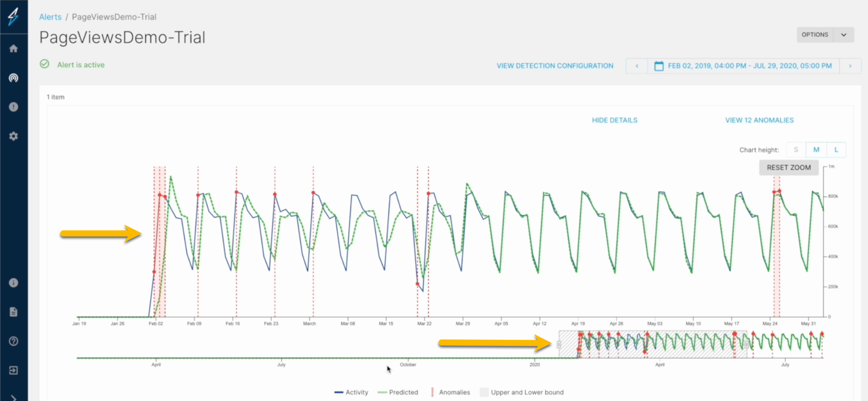The width and height of the screenshot is (868, 401).
Task: Select large chart height L
Action: (x=836, y=150)
